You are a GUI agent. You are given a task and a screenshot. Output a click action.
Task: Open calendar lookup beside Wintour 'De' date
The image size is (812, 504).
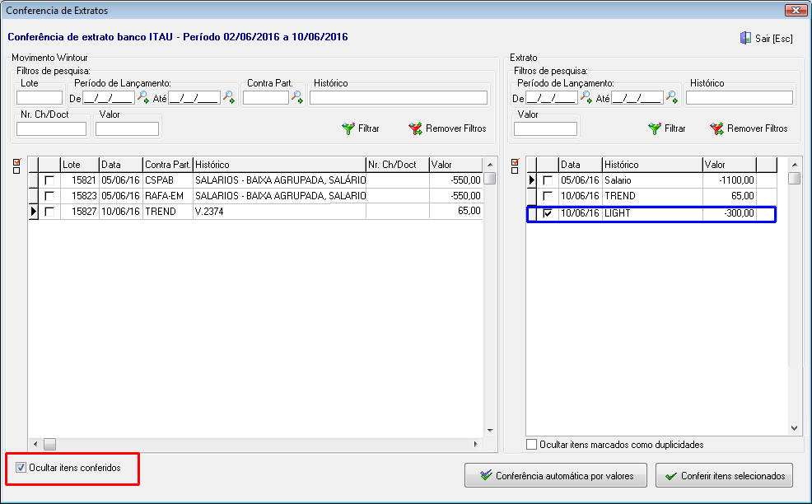tap(143, 97)
